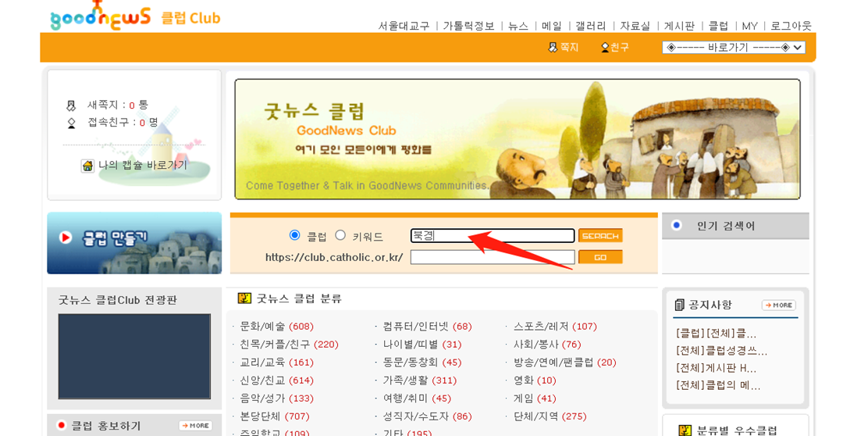Click MORE button in 공지사항 panel
Image resolution: width=868 pixels, height=436 pixels.
pos(779,306)
